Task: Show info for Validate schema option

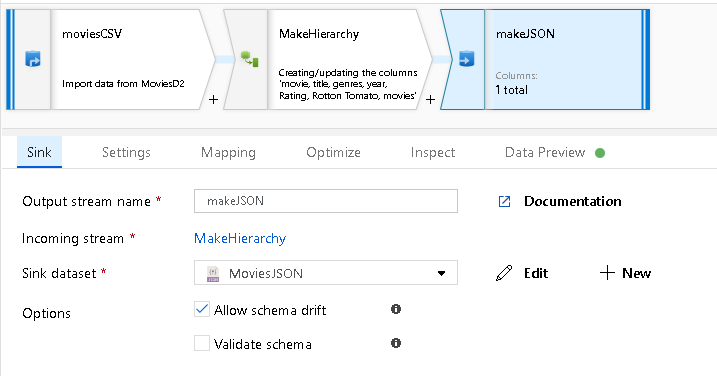Action: coord(396,343)
